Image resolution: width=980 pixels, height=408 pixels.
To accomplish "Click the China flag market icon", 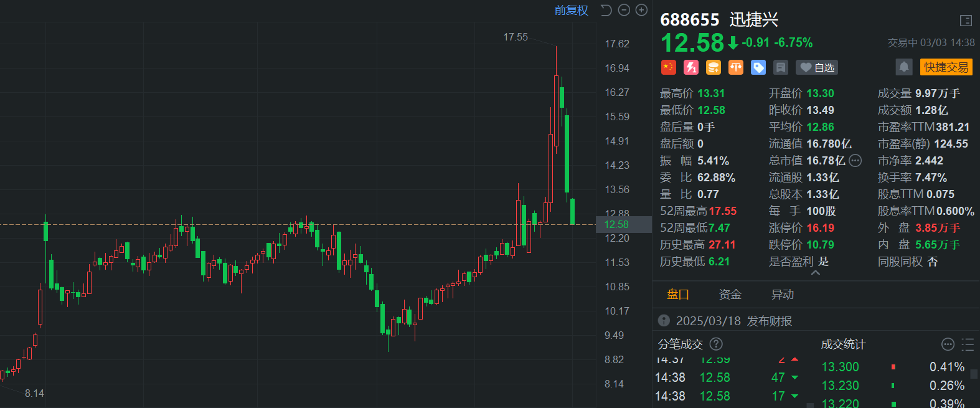I will pos(668,67).
